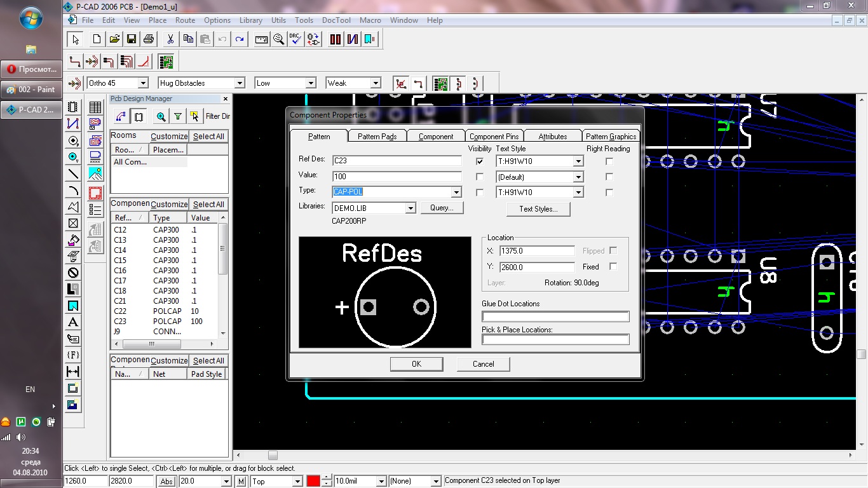Click the Save file toolbar icon
868x488 pixels.
coord(132,39)
